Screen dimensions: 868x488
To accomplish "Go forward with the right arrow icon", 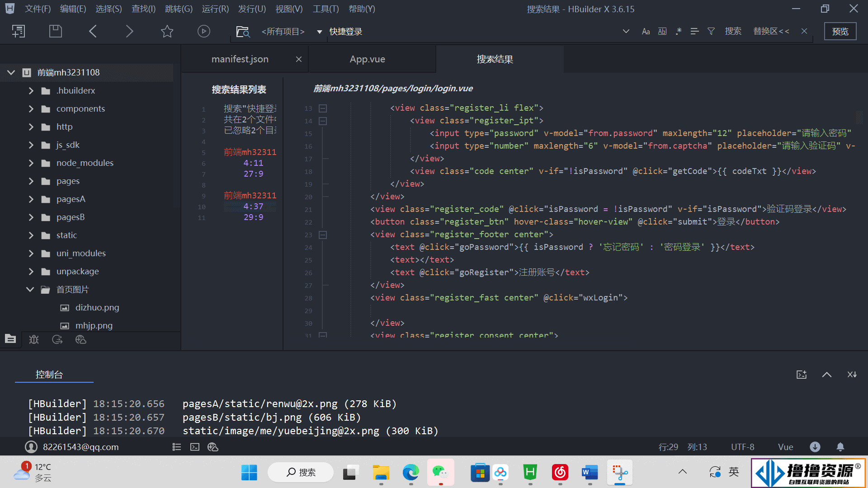I will tap(129, 31).
